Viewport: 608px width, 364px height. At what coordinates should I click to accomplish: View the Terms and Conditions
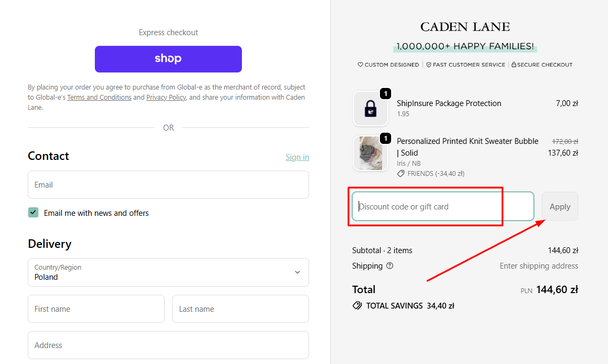[x=99, y=97]
